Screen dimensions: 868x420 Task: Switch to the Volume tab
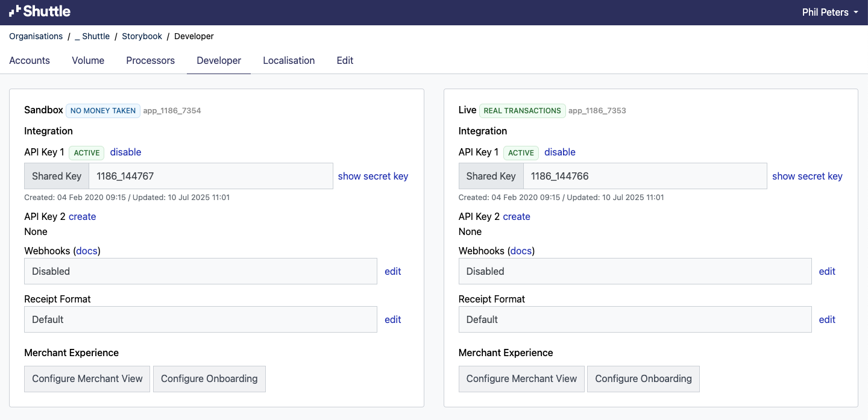(88, 60)
